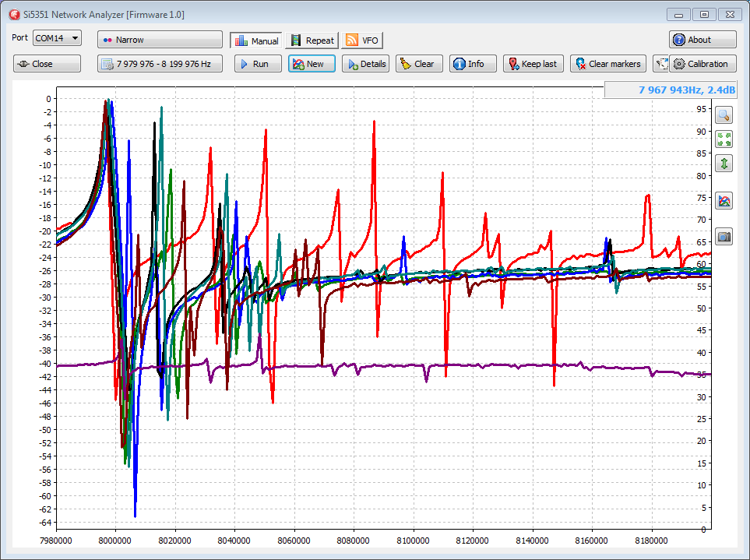
Task: Click the magnifier zoom icon
Action: point(724,115)
